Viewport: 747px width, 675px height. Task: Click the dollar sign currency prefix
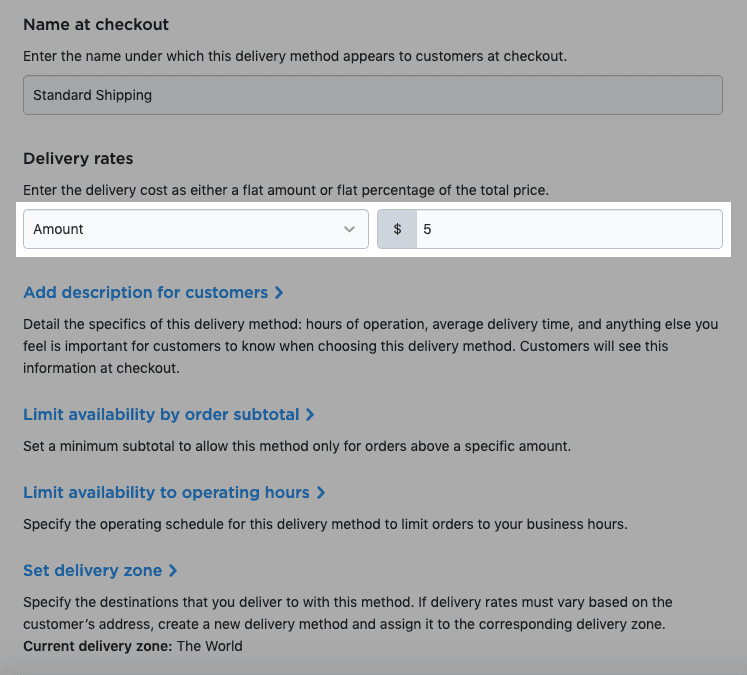click(x=397, y=229)
